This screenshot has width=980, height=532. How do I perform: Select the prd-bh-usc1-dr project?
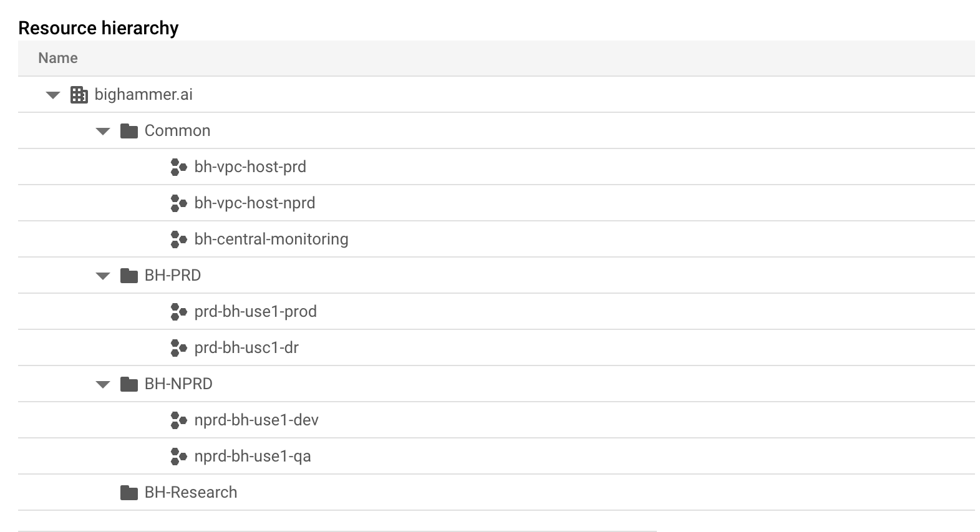(245, 347)
